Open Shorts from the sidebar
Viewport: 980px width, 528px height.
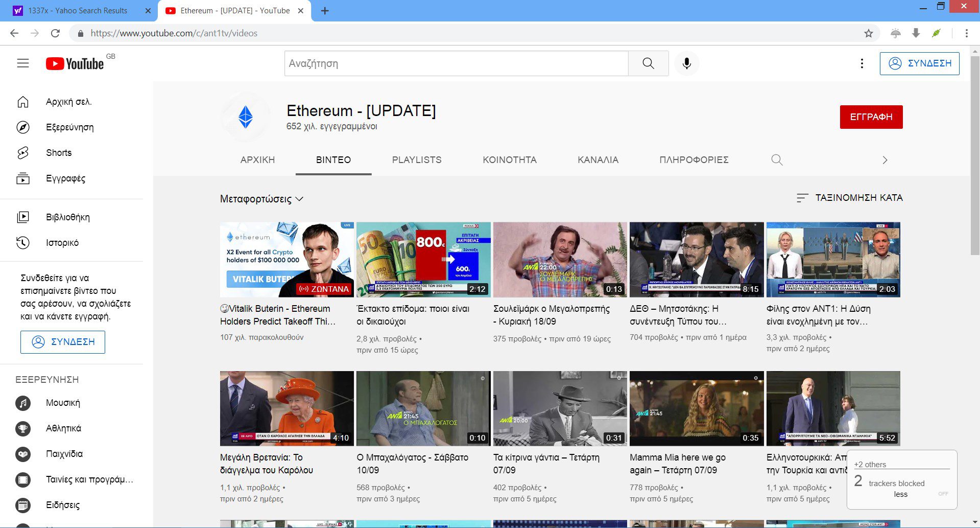pyautogui.click(x=58, y=153)
